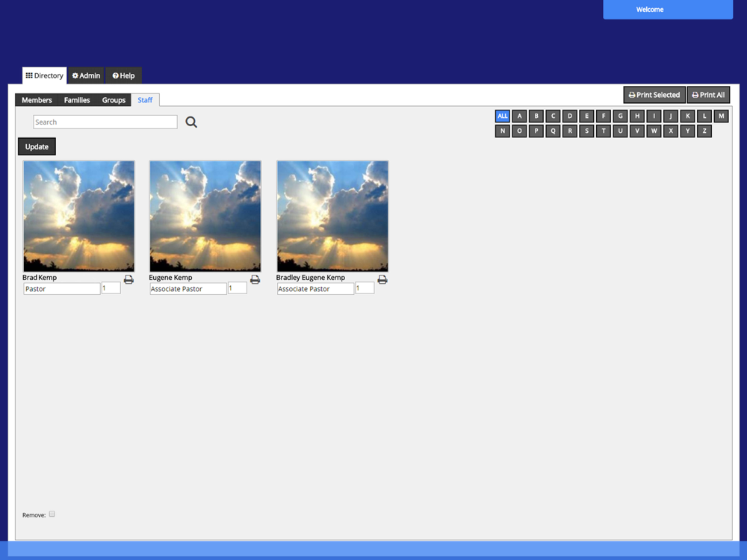Image resolution: width=747 pixels, height=560 pixels.
Task: Focus the Search input field
Action: pyautogui.click(x=105, y=122)
